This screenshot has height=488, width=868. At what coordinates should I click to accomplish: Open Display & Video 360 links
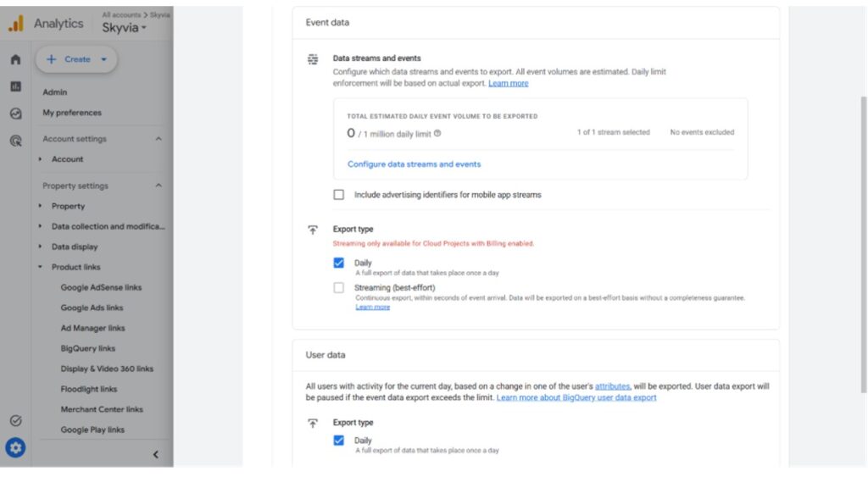pyautogui.click(x=107, y=369)
